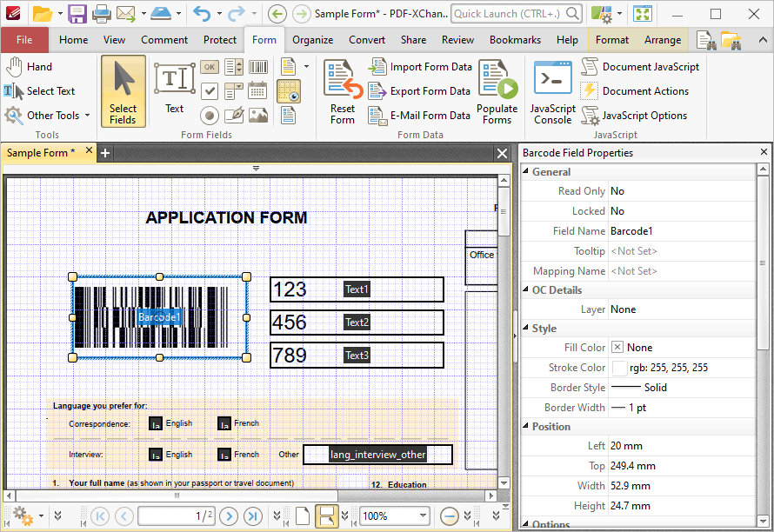774x532 pixels.
Task: Collapse the ribbon with the chevron
Action: [763, 41]
